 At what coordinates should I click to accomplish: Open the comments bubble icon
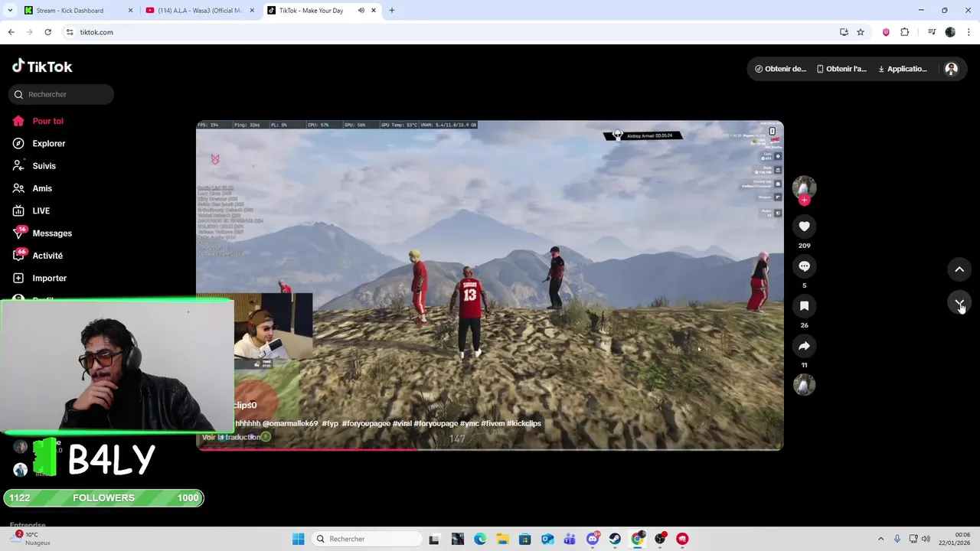pyautogui.click(x=804, y=266)
